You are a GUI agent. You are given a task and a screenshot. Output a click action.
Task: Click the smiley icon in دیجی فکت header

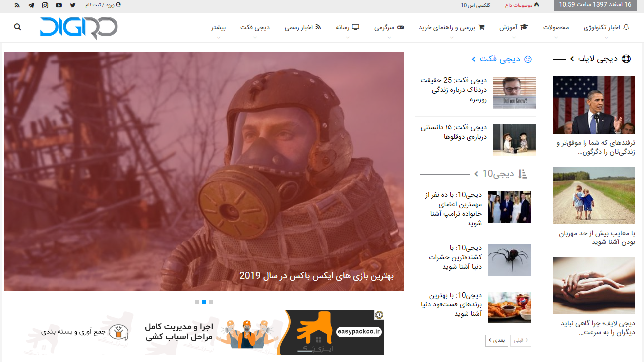[527, 59]
